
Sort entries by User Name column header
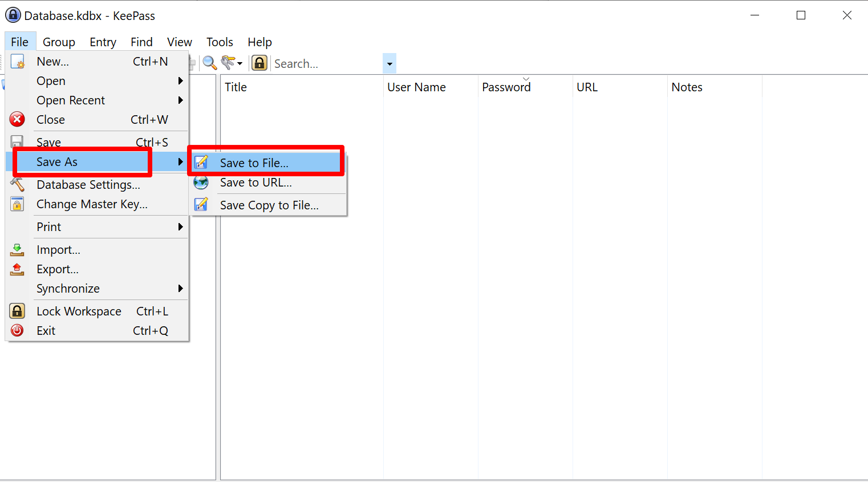[431, 87]
